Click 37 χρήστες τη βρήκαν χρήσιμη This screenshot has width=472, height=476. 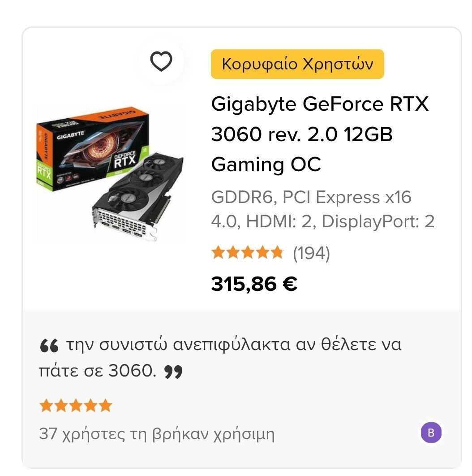(157, 434)
